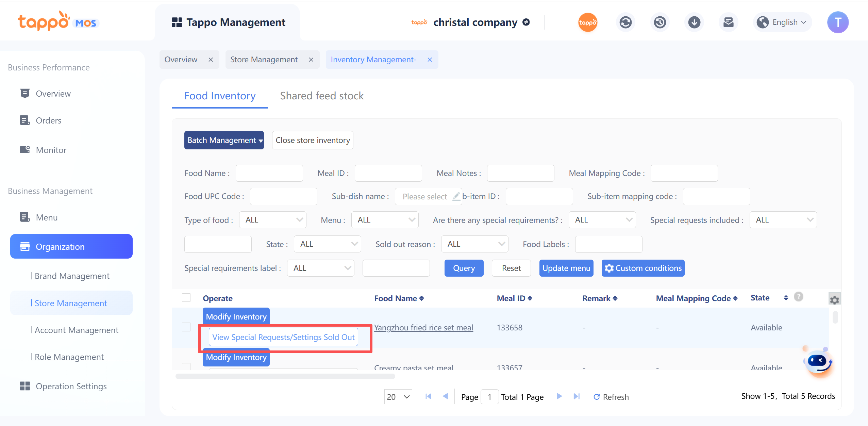Open Yangzhou fried rice set meal link
Screen dimensions: 868x426
423,328
